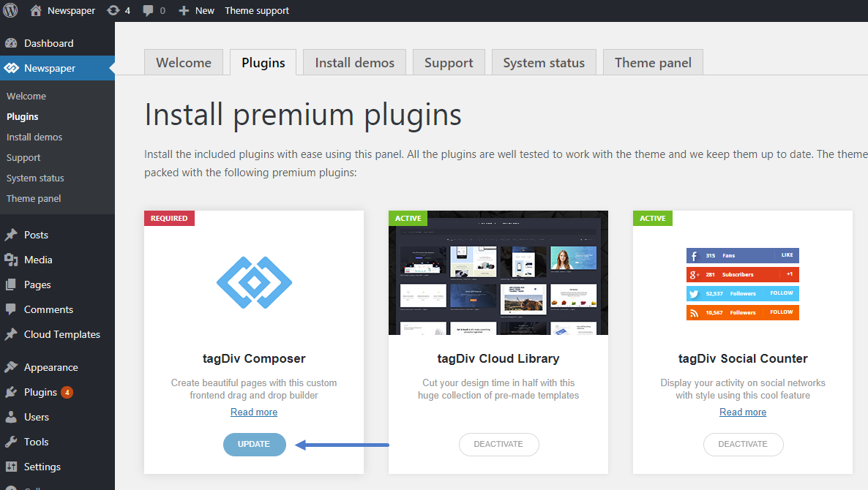Click the Cloud Templates pushpin icon
The height and width of the screenshot is (490, 868).
[11, 335]
